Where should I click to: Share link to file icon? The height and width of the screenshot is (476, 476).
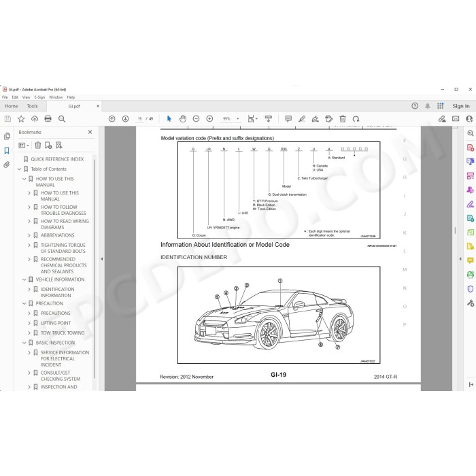442,119
